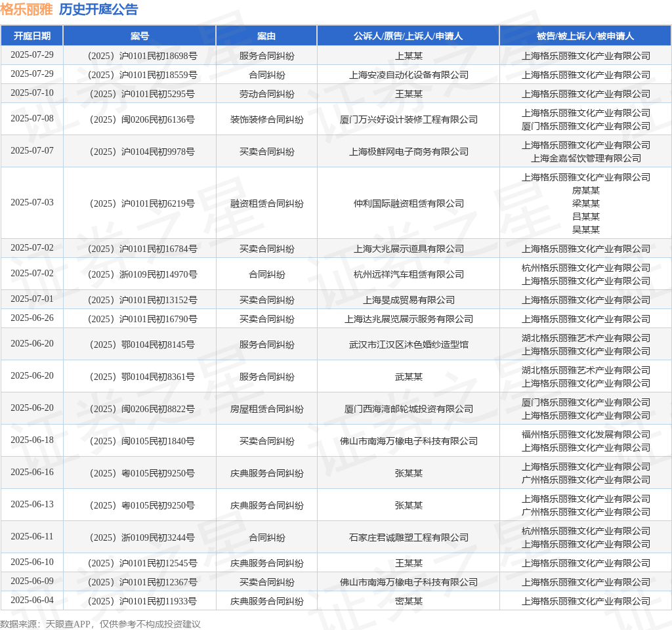Image resolution: width=672 pixels, height=630 pixels.
Task: Click defendant 梁某某
Action: coord(585,203)
